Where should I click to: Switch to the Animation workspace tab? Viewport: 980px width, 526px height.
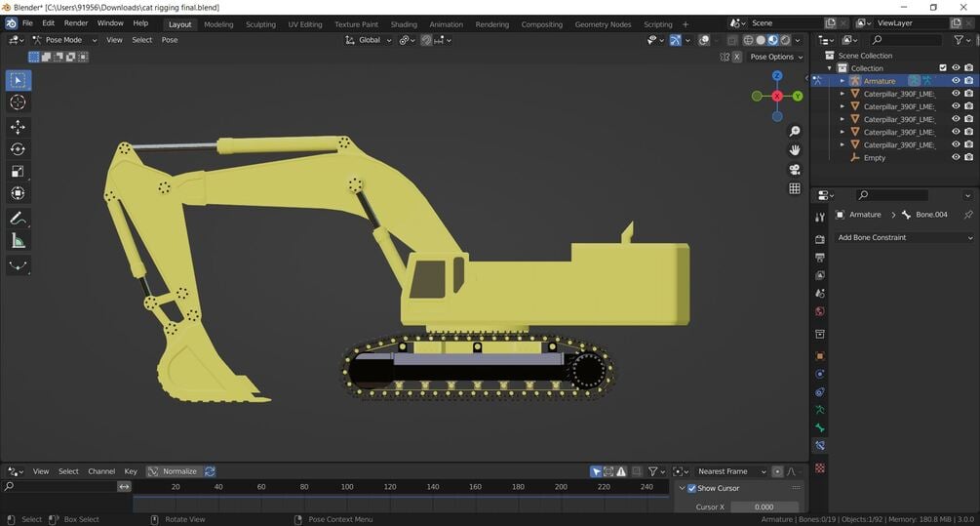tap(446, 24)
